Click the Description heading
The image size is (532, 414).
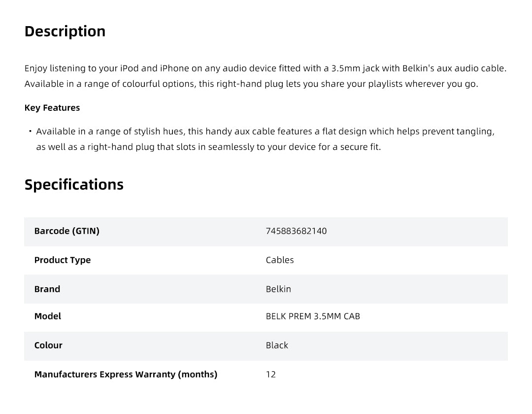click(x=65, y=31)
